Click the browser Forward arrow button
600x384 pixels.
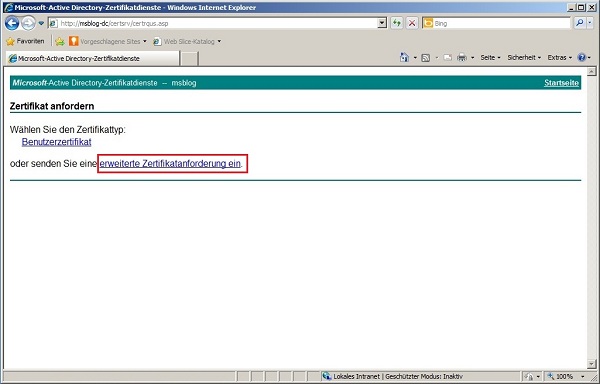coord(28,23)
